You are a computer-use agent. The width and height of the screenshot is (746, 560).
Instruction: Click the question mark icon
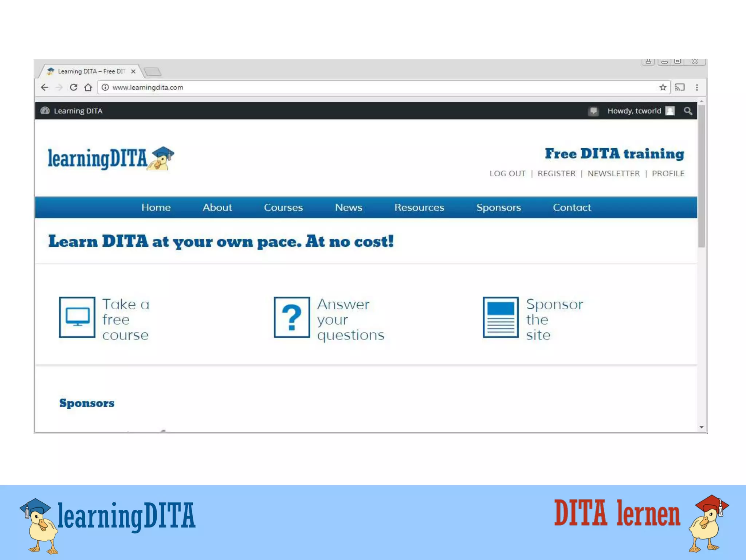pos(292,317)
